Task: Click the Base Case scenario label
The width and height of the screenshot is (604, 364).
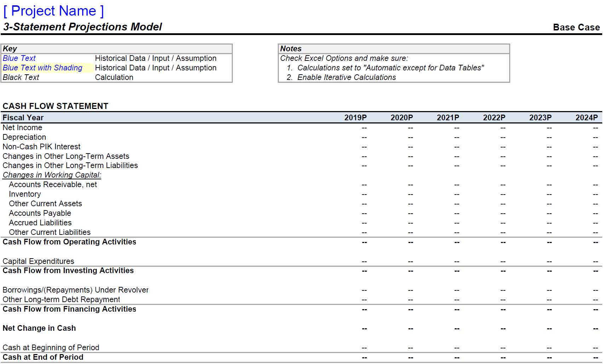Action: [576, 27]
